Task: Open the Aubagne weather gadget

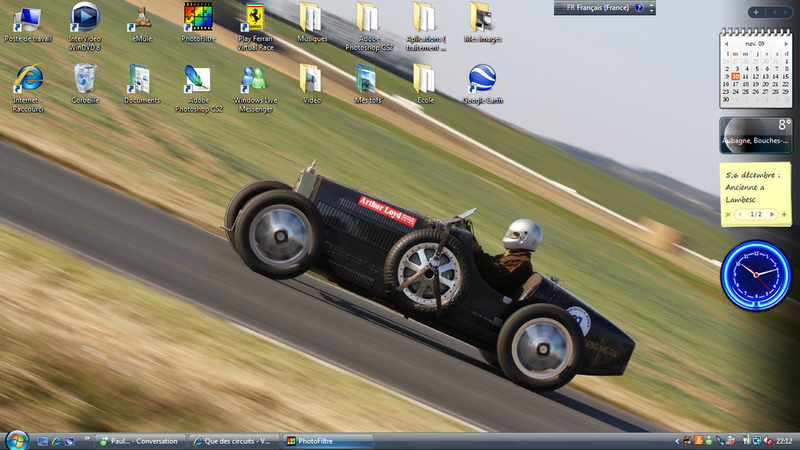Action: click(x=756, y=135)
